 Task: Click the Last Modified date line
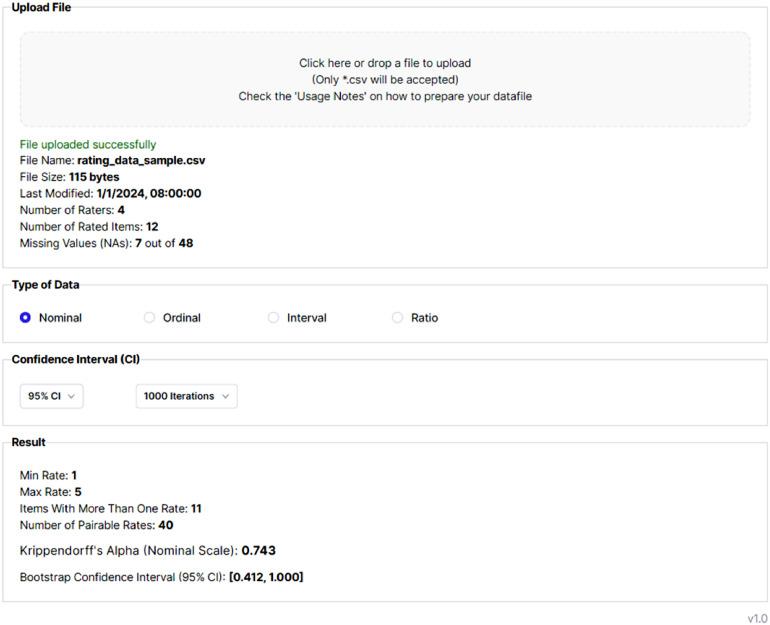(x=110, y=193)
